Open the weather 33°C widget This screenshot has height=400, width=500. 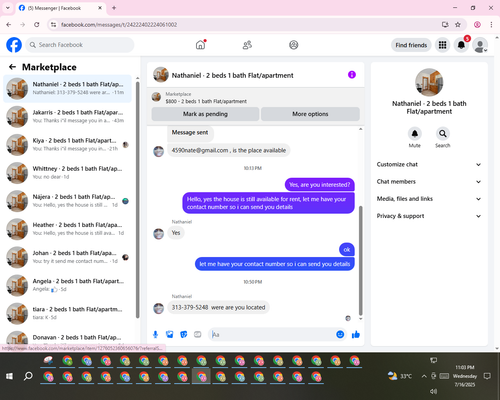pyautogui.click(x=400, y=376)
